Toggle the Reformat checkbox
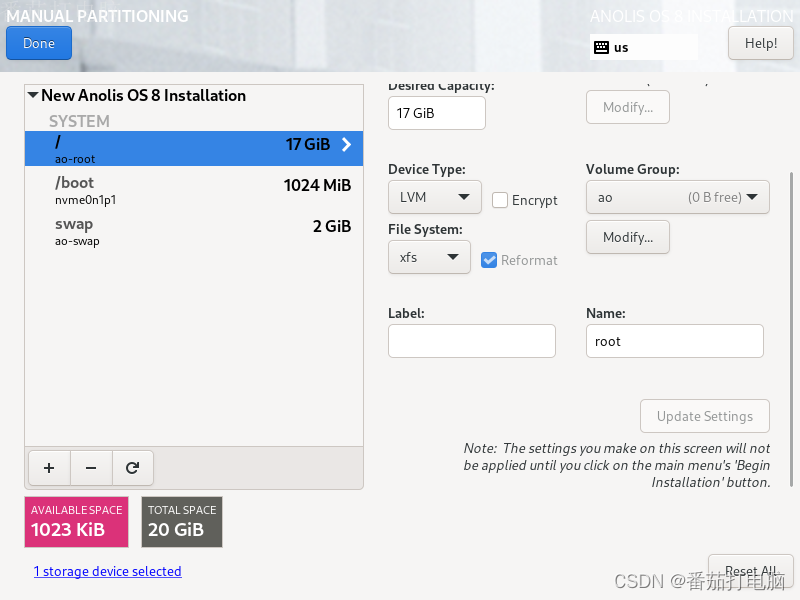This screenshot has width=800, height=600. point(489,260)
